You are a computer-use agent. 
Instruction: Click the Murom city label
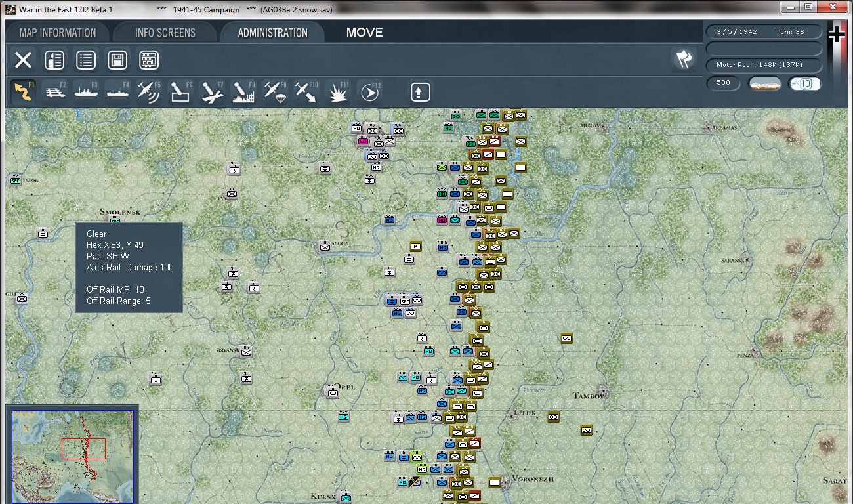pyautogui.click(x=591, y=125)
